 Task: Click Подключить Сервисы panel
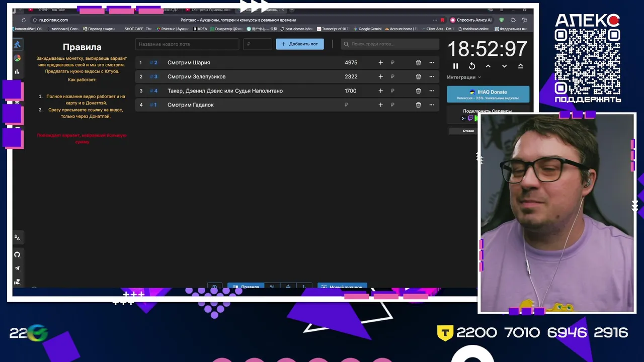pyautogui.click(x=488, y=114)
